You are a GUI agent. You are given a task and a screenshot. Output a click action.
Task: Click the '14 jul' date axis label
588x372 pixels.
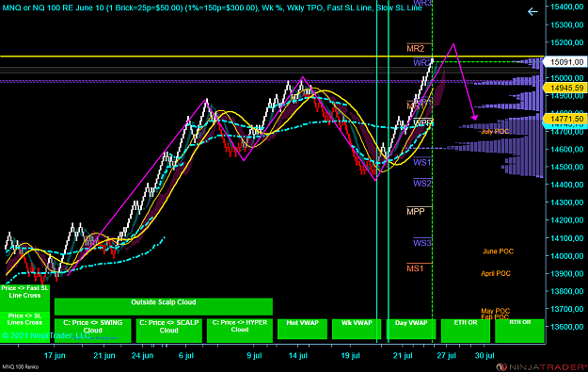pos(297,355)
